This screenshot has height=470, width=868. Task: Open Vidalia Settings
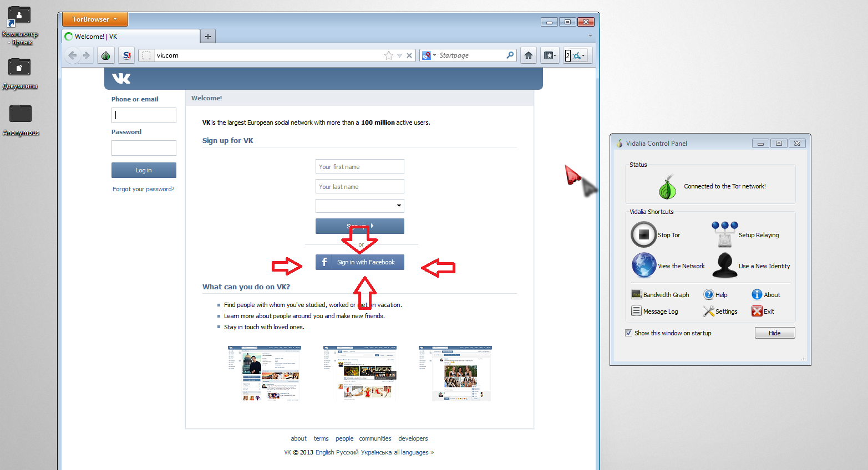[720, 311]
